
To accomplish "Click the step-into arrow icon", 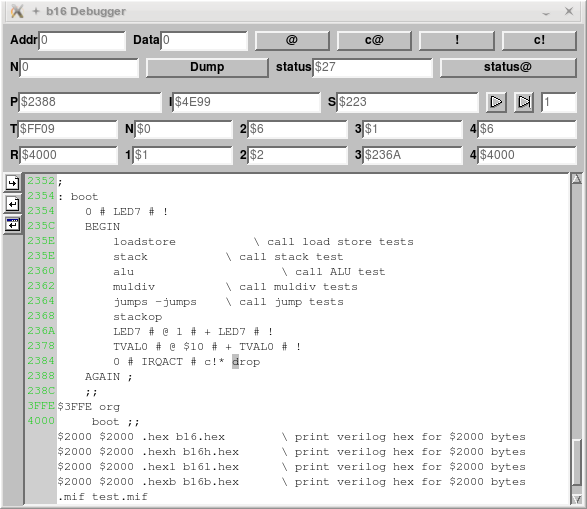I will pyautogui.click(x=13, y=183).
